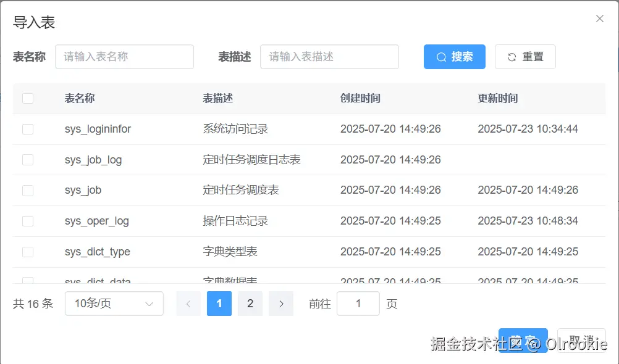Select all tables via header checkbox
This screenshot has width=619, height=364.
[x=27, y=97]
